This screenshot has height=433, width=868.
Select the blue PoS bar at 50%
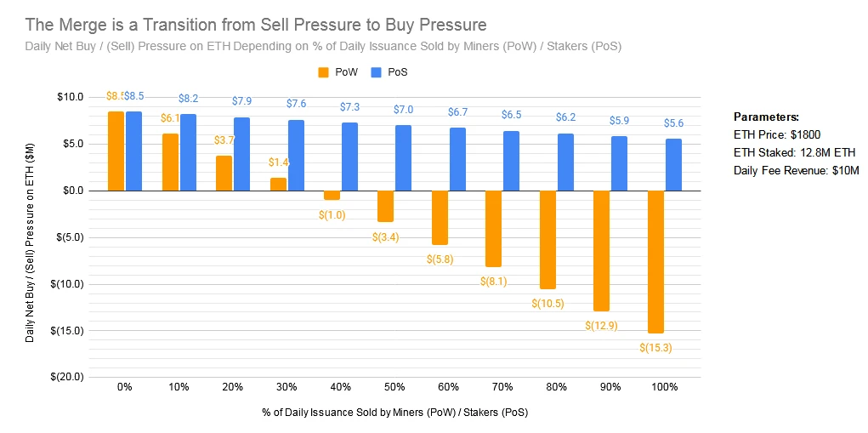coord(404,158)
